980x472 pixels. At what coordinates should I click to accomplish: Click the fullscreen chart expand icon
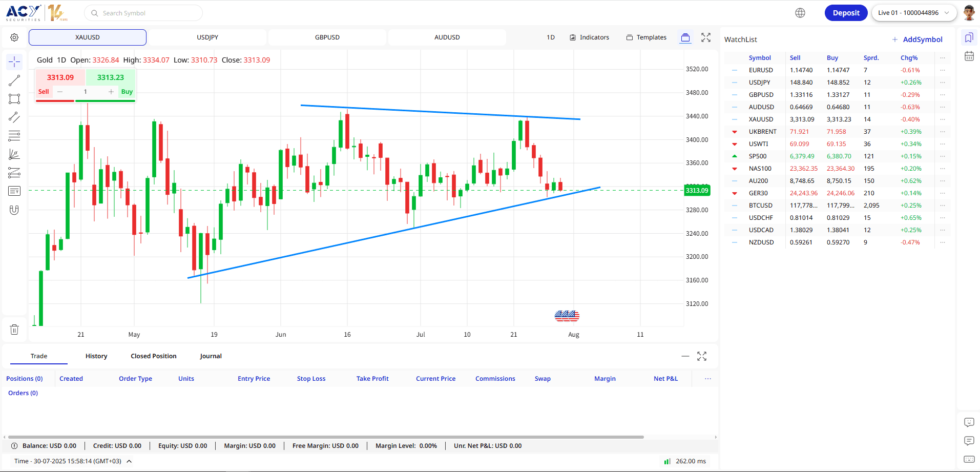click(x=706, y=37)
